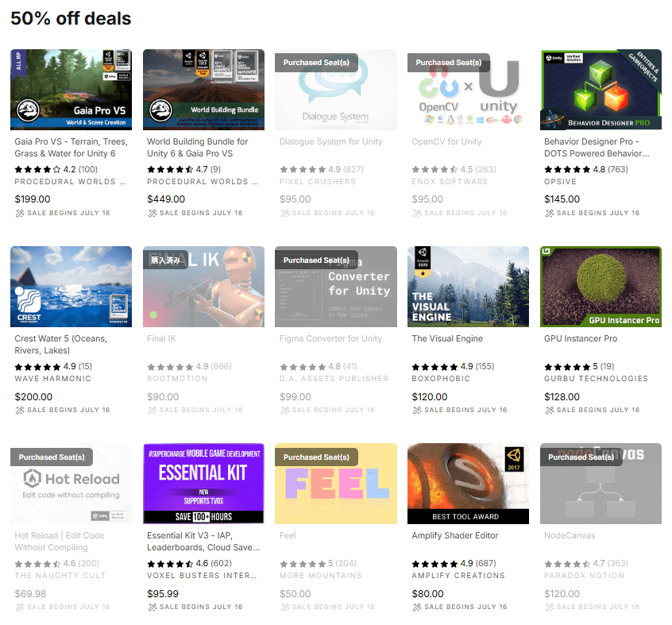
Task: Open the Best Tool Award Amplify thumbnail
Action: pos(468,484)
